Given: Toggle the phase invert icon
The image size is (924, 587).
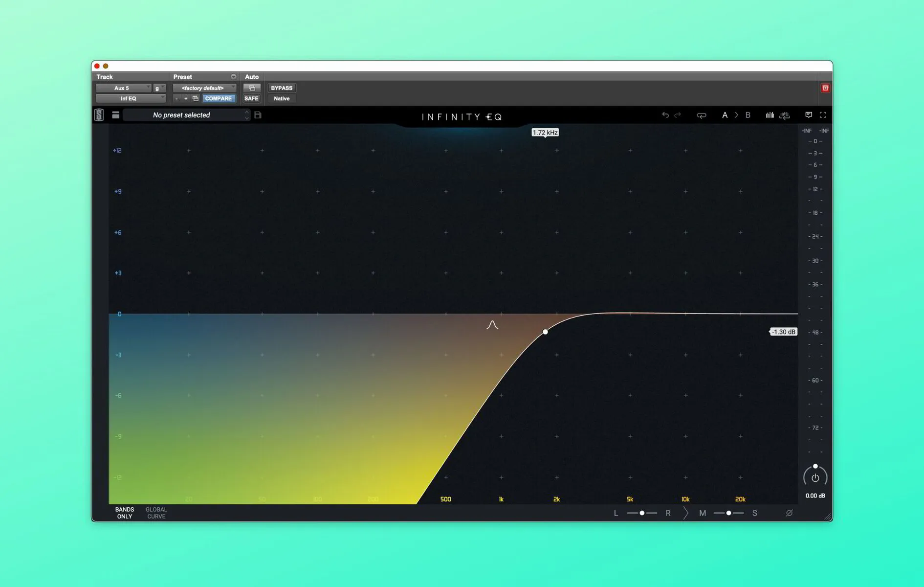Looking at the screenshot, I should pyautogui.click(x=789, y=513).
